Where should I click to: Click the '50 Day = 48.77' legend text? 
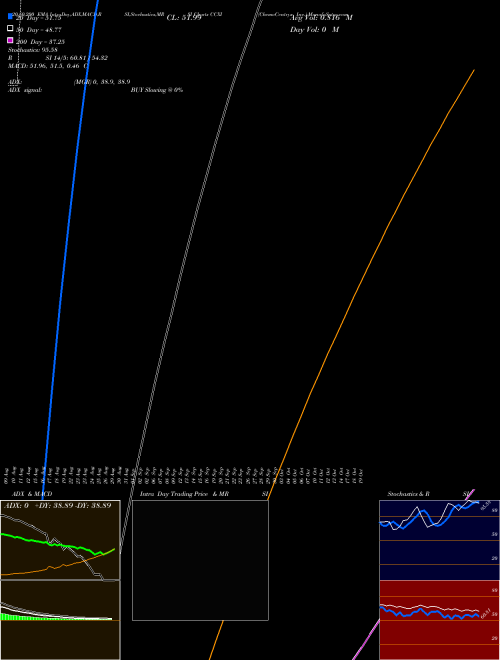click(39, 30)
